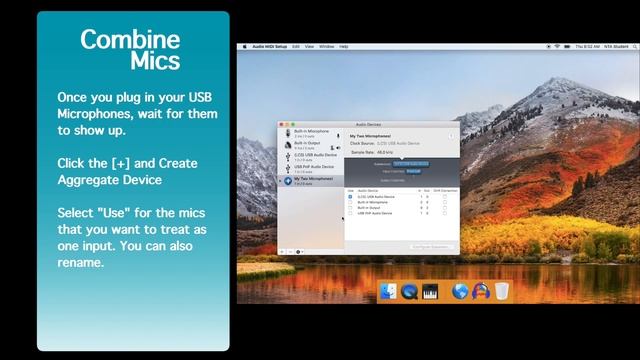Click the USB PnP Audio Device USB icon
The width and height of the screenshot is (640, 360).
pyautogui.click(x=288, y=169)
